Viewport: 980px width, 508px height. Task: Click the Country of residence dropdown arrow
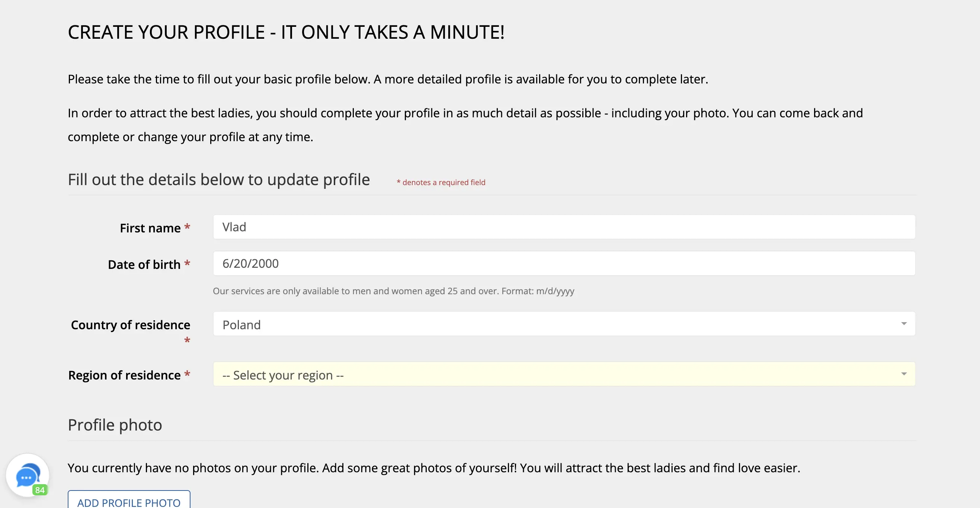coord(903,324)
